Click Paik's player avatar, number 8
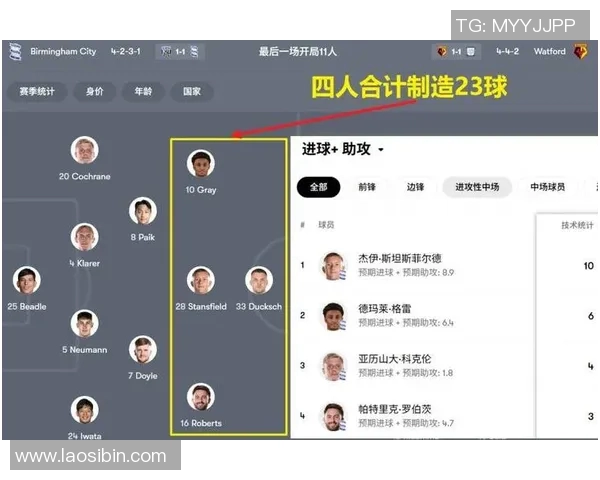 pos(143,211)
